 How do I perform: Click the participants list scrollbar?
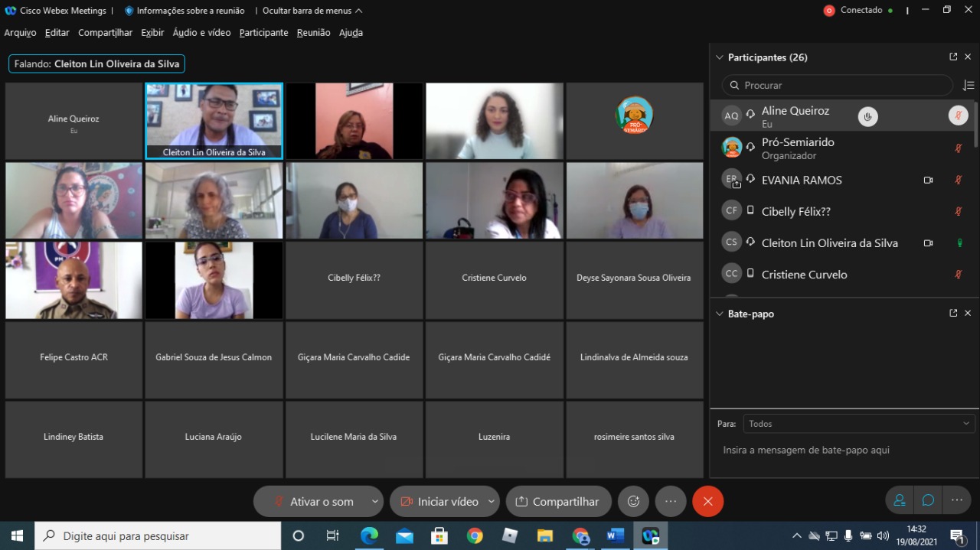975,124
